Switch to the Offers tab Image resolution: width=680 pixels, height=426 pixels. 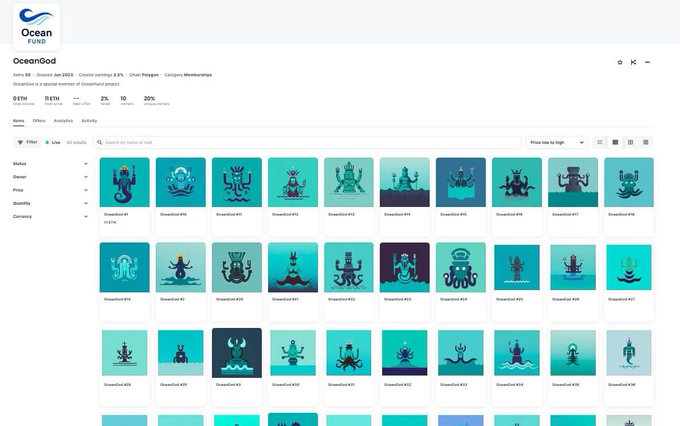[39, 121]
